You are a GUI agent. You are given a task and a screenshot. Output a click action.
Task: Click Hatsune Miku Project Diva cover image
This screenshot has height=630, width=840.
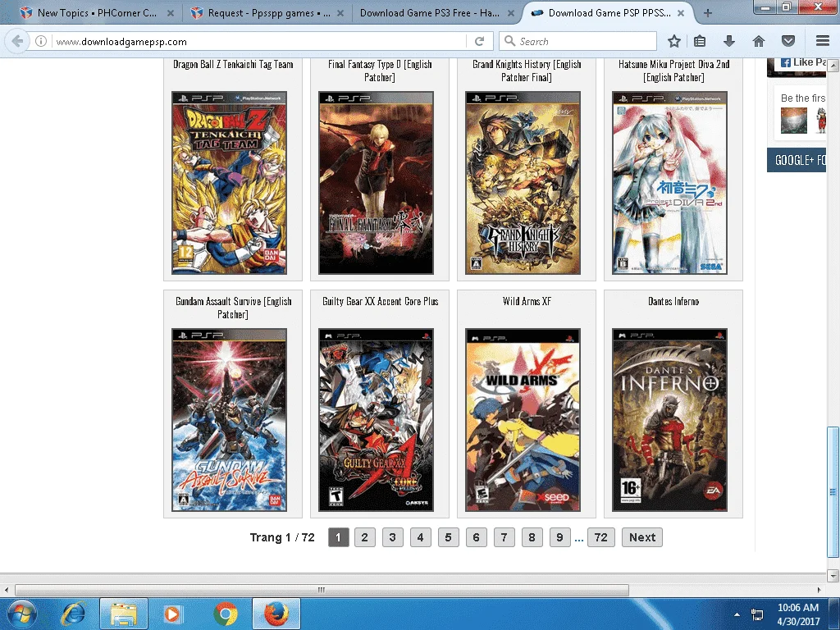click(x=669, y=183)
